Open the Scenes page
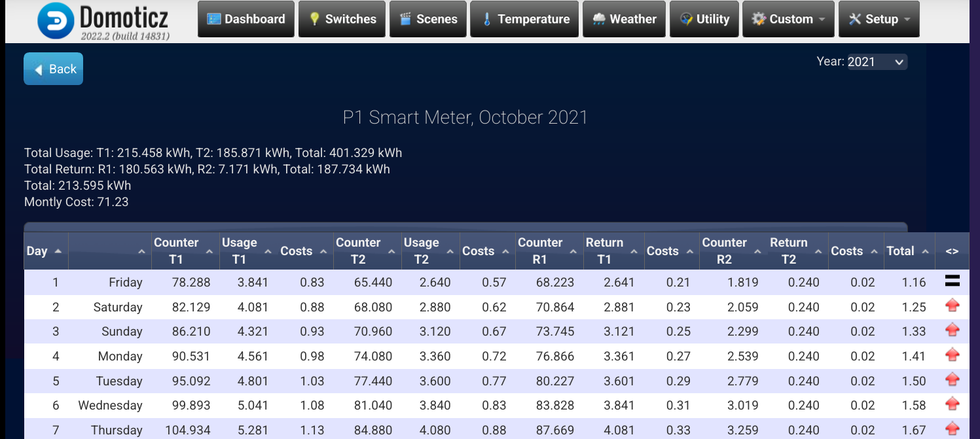The width and height of the screenshot is (980, 439). [x=427, y=19]
